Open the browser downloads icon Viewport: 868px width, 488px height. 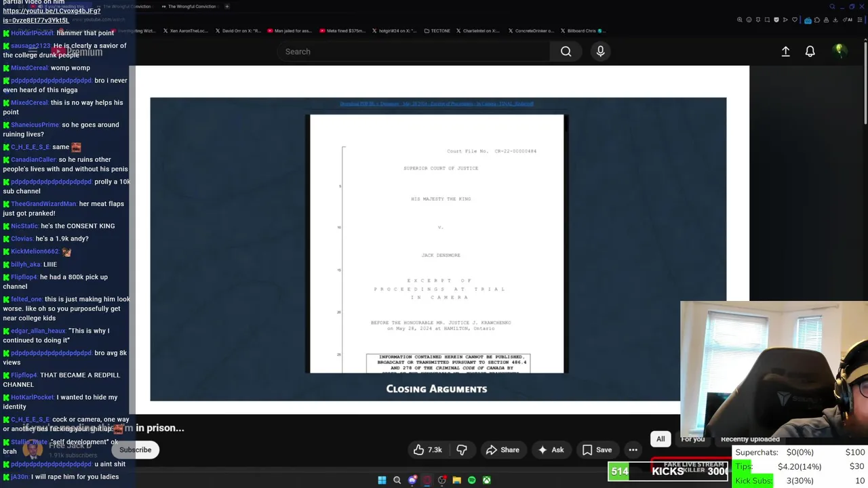pos(835,20)
